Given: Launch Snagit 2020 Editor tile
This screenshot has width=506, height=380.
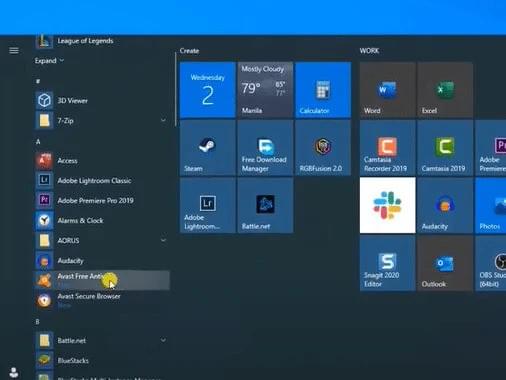Looking at the screenshot, I should tap(388, 263).
